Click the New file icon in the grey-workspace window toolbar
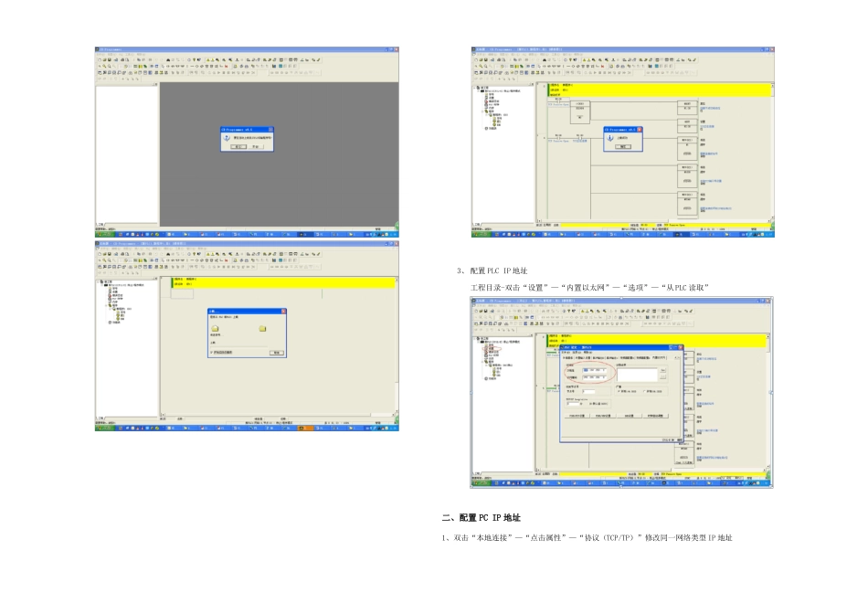This screenshot has width=868, height=614. coord(100,59)
